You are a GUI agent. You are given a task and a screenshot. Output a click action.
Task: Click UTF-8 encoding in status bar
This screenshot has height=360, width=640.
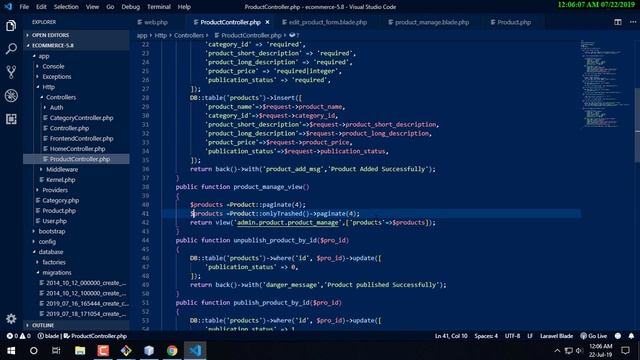coord(512,336)
